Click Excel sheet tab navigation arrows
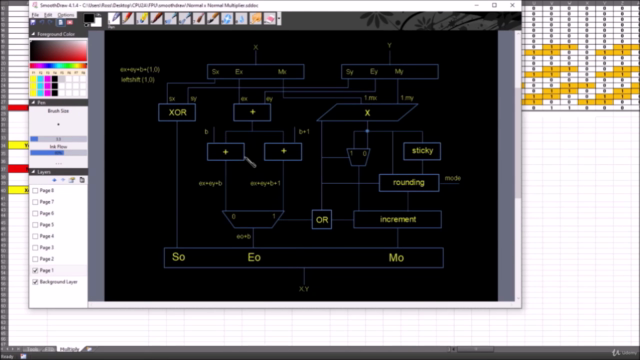 [x=12, y=349]
